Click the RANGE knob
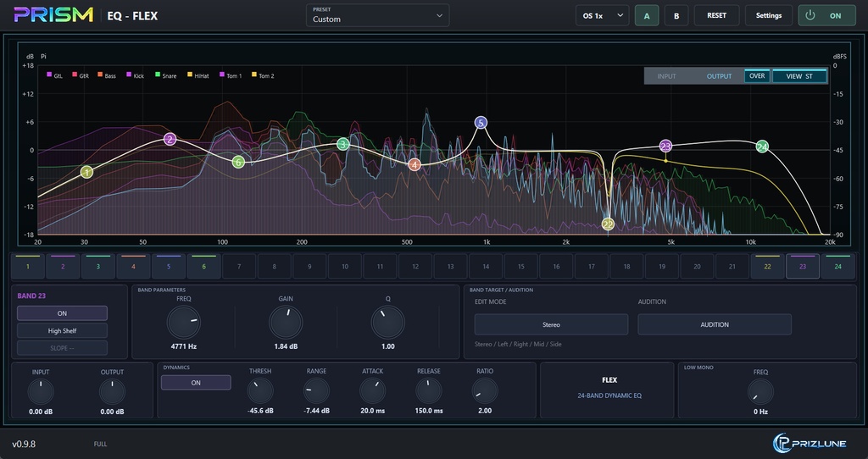 317,391
